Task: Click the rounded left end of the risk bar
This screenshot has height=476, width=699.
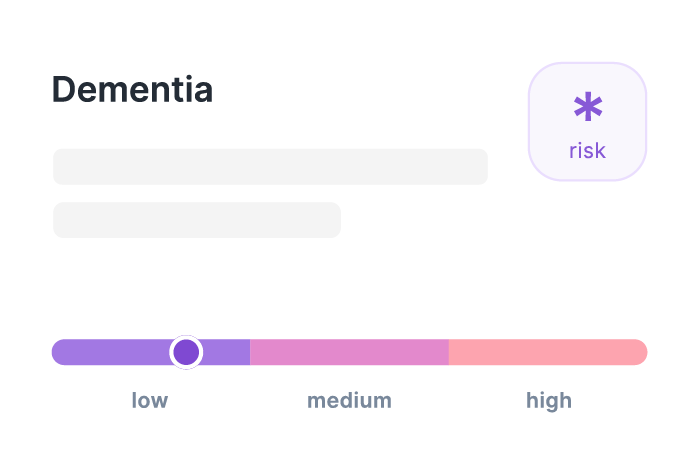Action: 58,352
